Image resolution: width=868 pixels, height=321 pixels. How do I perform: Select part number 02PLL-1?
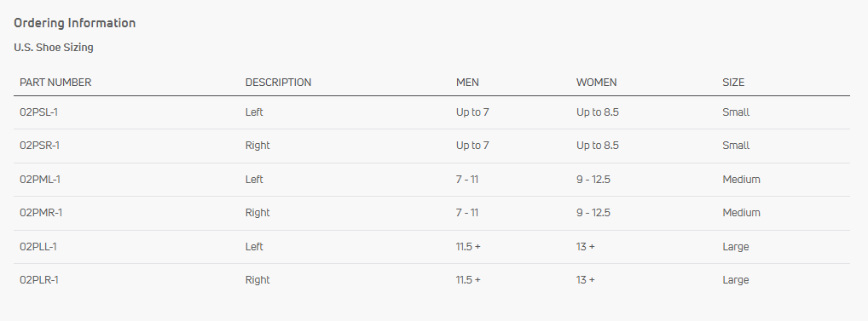click(38, 247)
